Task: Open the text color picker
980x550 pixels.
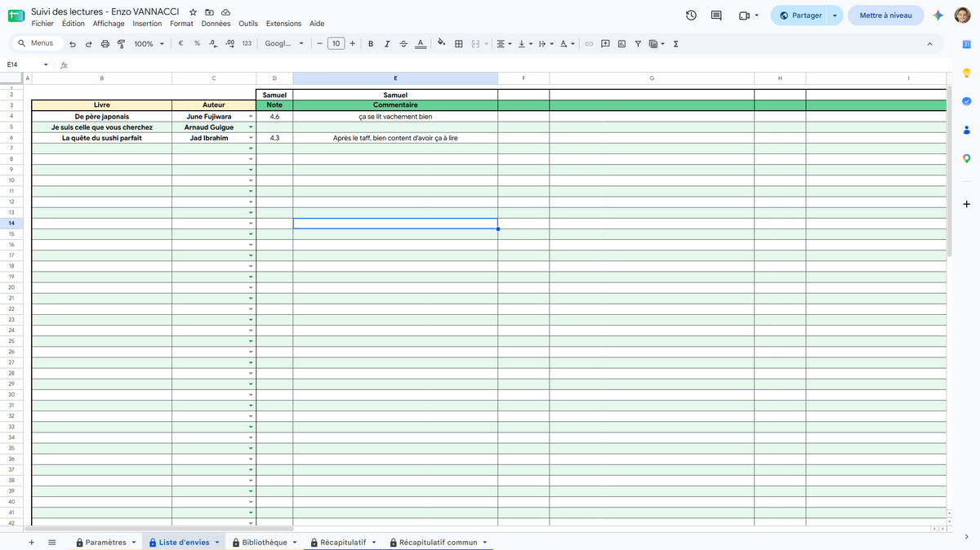Action: [x=420, y=44]
